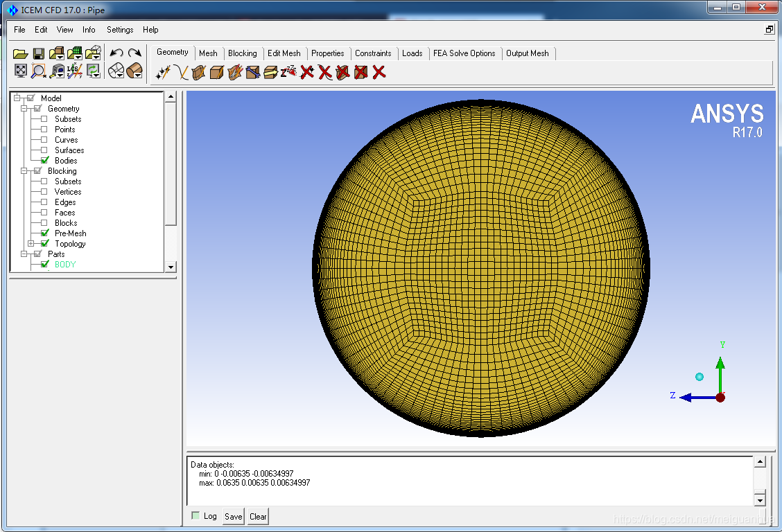
Task: Open the FEA Solve Options tab
Action: (x=464, y=53)
